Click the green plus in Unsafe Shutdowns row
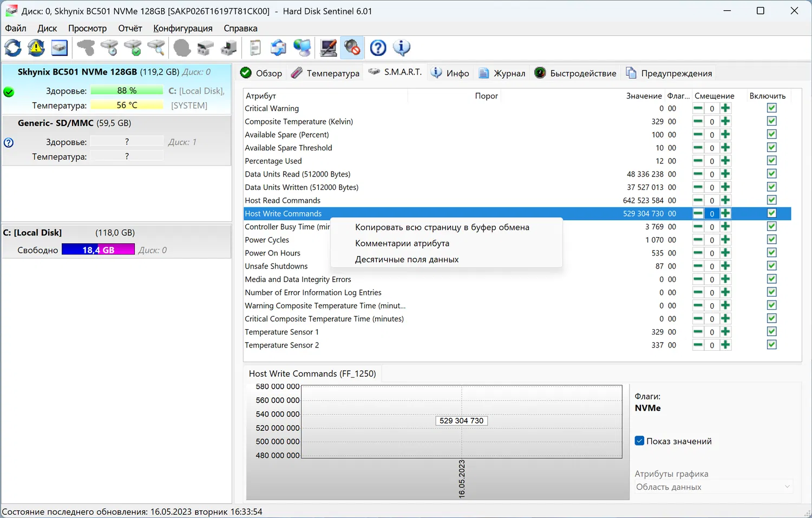 tap(725, 266)
